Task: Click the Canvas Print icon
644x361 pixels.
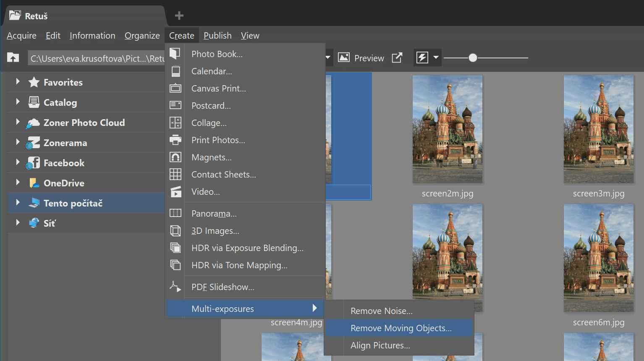Action: [175, 89]
